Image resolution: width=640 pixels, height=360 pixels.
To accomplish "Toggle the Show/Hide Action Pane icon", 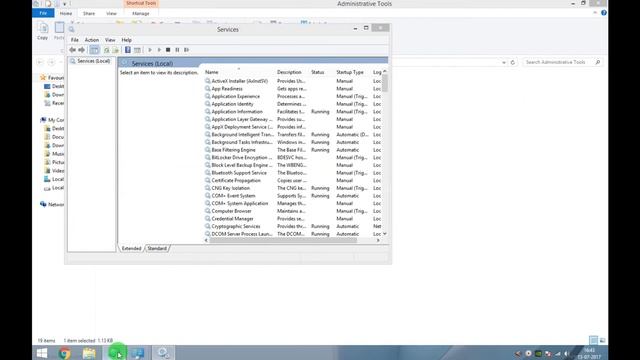I will point(137,50).
